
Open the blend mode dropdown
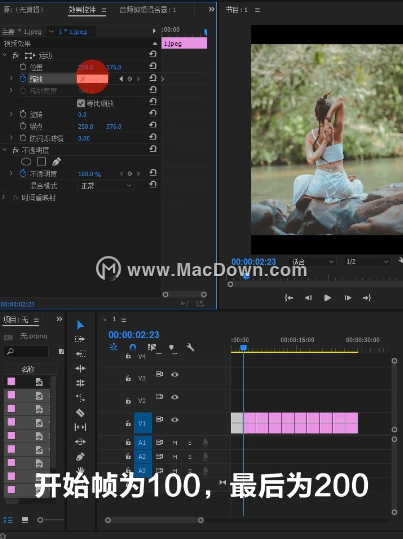tap(106, 186)
